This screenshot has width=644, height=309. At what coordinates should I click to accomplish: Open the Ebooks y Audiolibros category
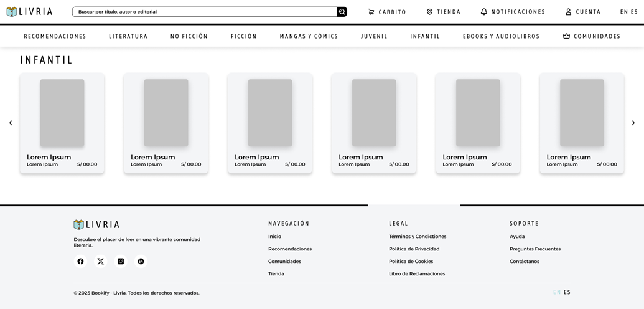[x=501, y=36]
